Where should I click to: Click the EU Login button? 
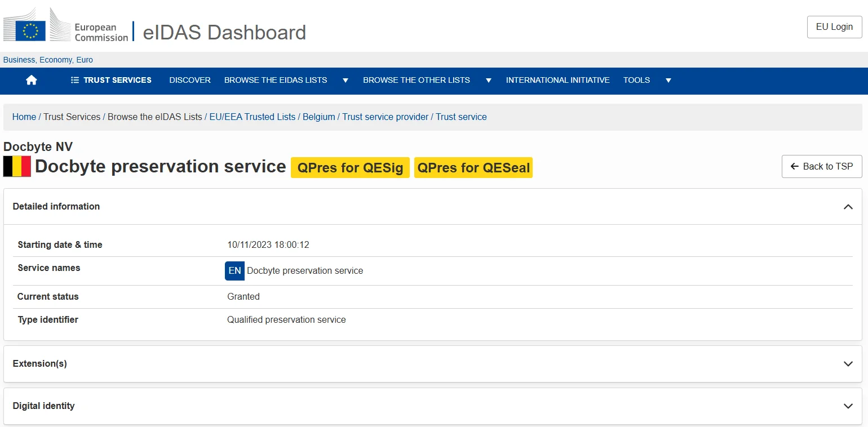click(x=834, y=27)
